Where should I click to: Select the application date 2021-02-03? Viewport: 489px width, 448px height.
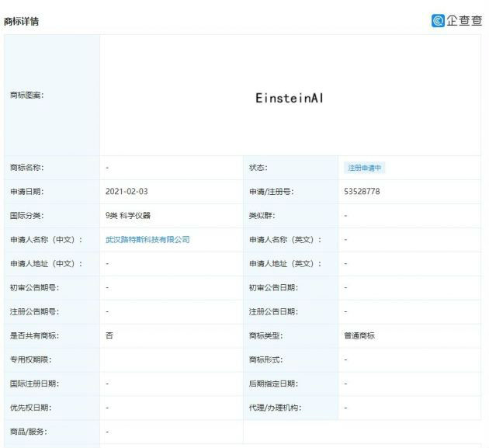coord(127,192)
